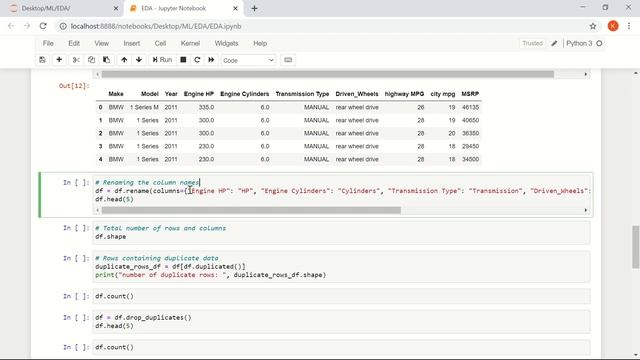
Task: Click the MSRP column header
Action: coord(470,94)
